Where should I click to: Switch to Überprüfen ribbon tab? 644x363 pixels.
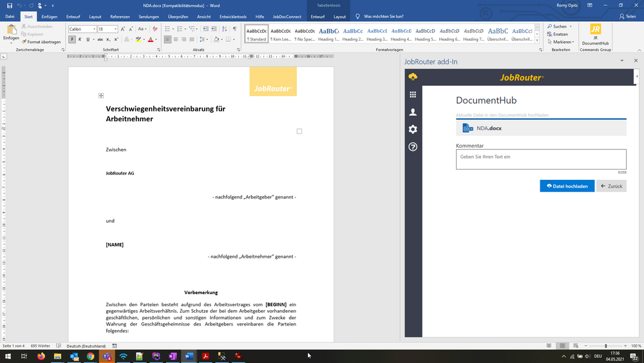click(178, 17)
